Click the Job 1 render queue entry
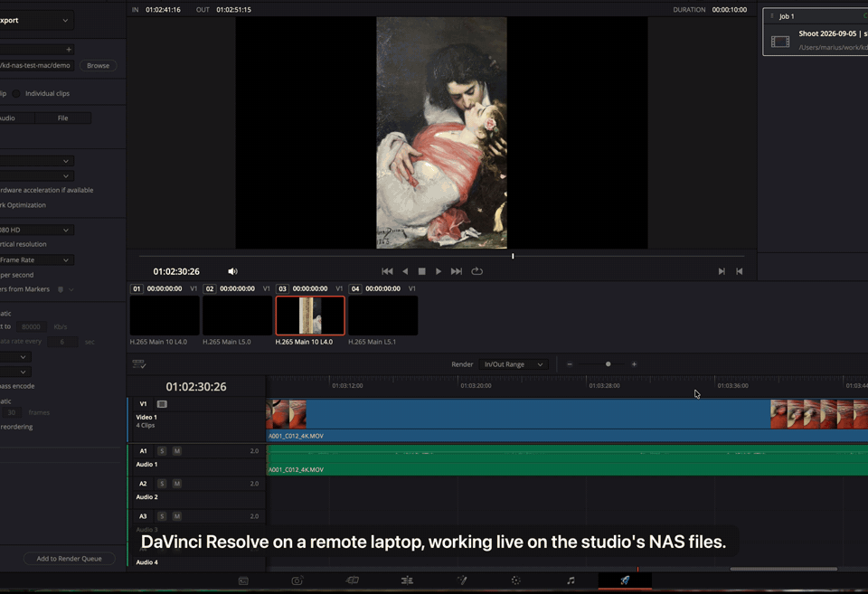Screen dimensions: 868x594 pos(816,33)
